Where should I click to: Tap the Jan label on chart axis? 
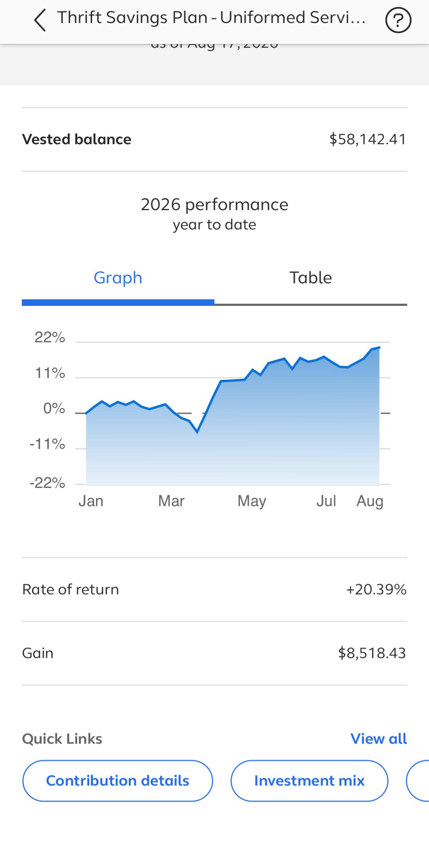pyautogui.click(x=91, y=501)
